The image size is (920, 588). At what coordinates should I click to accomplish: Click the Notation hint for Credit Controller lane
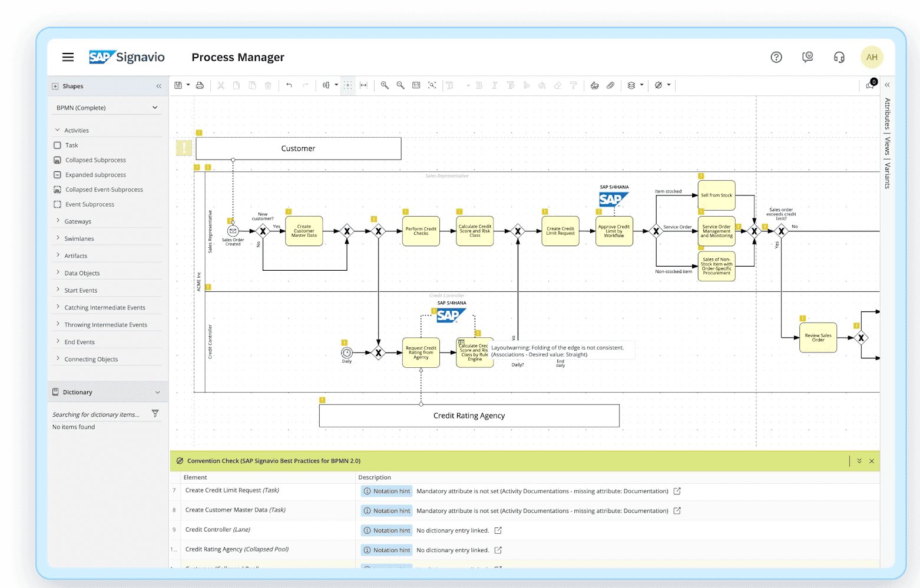coord(386,530)
